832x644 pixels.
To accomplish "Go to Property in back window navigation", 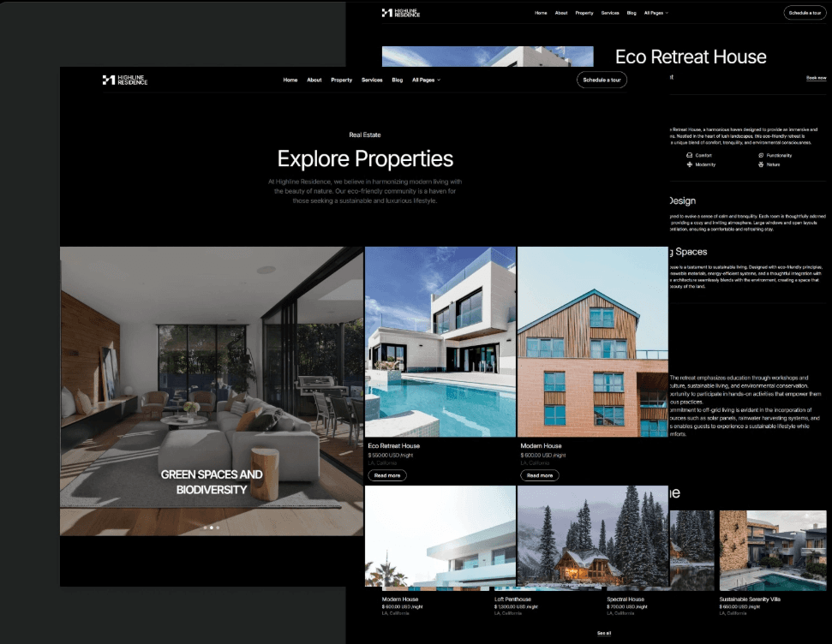I will (x=584, y=13).
